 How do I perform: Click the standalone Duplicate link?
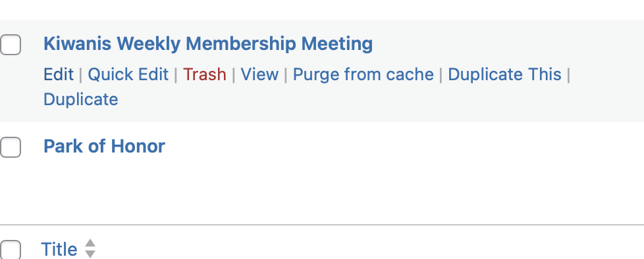[81, 99]
